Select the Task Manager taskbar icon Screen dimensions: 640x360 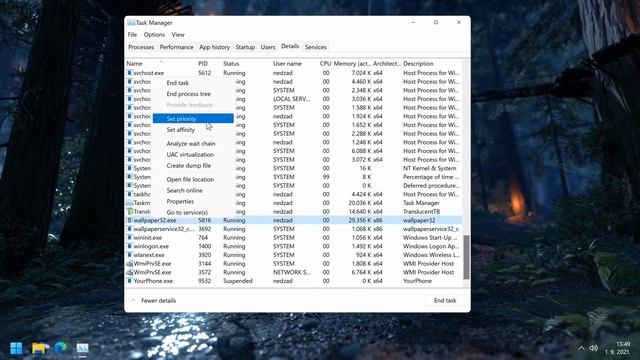point(82,348)
